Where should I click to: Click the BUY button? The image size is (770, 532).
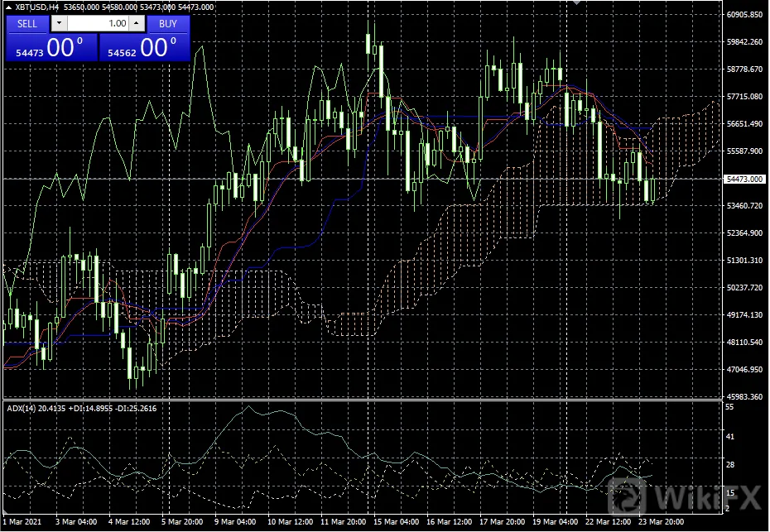pyautogui.click(x=168, y=23)
